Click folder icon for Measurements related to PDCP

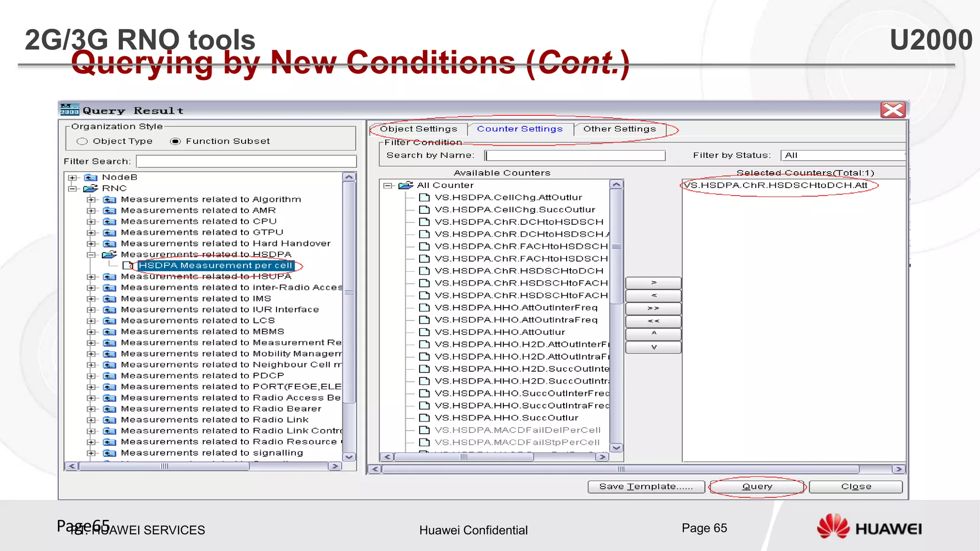[x=110, y=376]
